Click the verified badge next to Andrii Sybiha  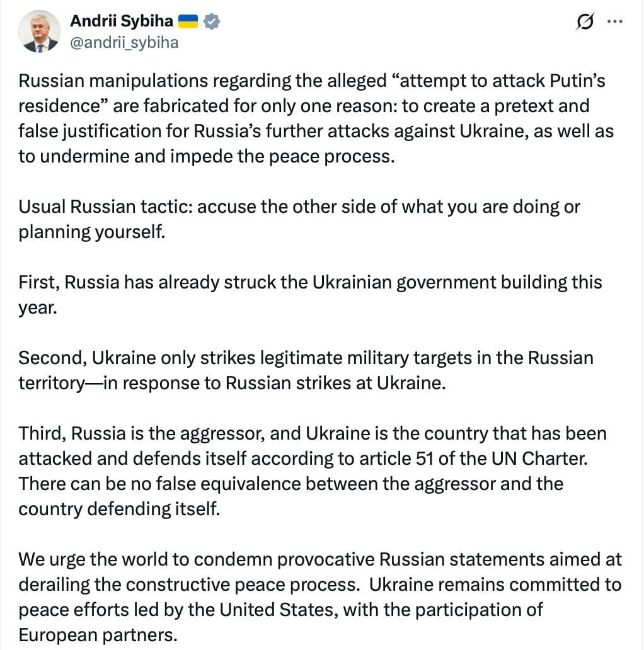click(212, 21)
